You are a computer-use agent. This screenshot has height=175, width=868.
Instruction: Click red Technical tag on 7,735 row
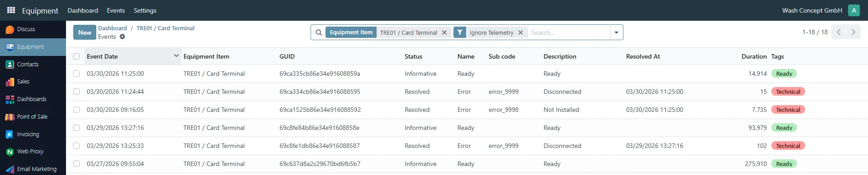(x=788, y=110)
